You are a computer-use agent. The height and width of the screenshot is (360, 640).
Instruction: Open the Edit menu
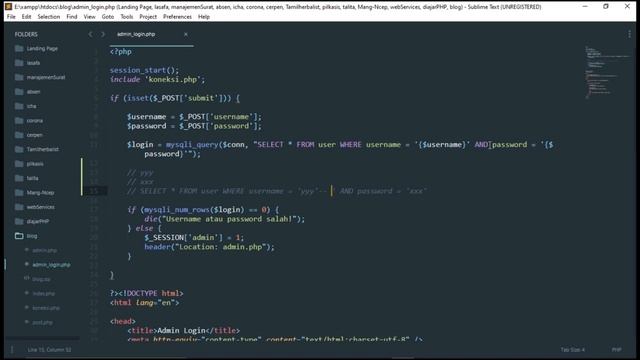click(26, 17)
